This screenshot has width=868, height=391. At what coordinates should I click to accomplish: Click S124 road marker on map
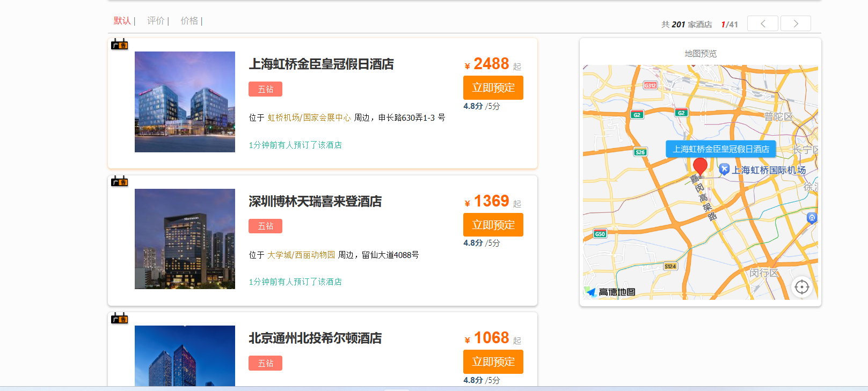670,266
